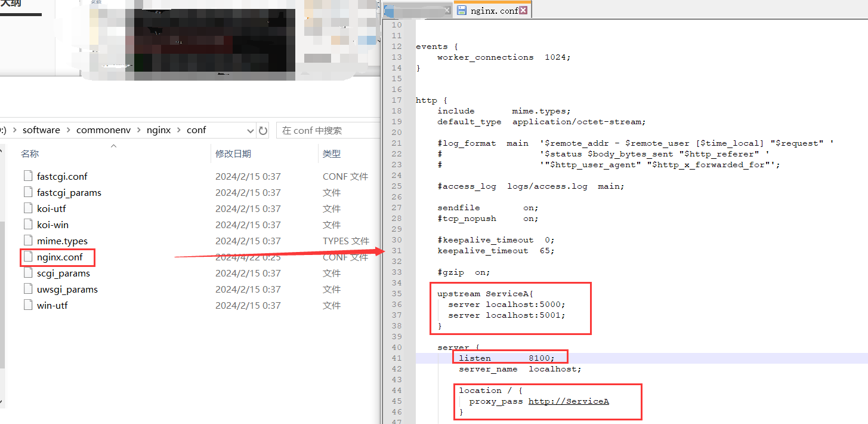Click 'keepalive_timeout 65;' line in editor
868x424 pixels.
pyautogui.click(x=496, y=251)
